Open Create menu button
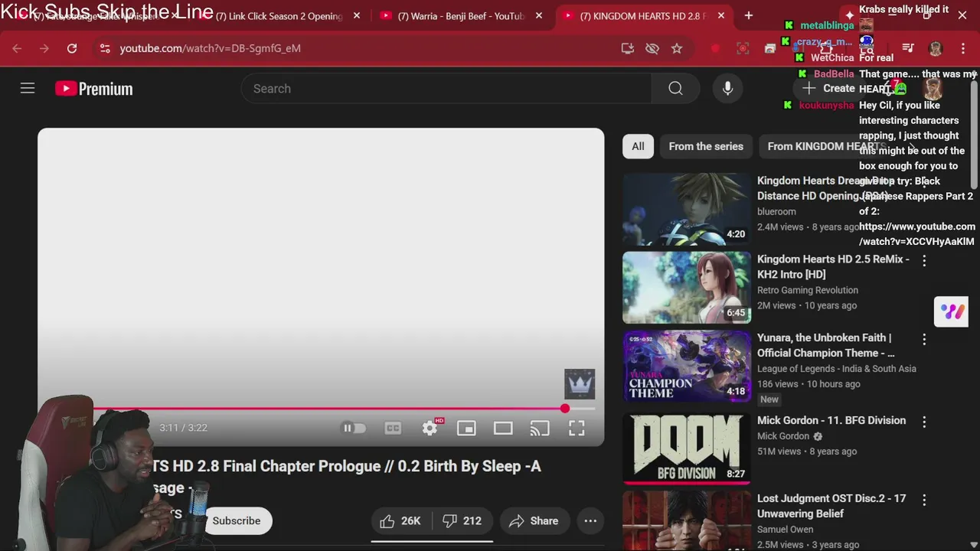 pyautogui.click(x=828, y=89)
